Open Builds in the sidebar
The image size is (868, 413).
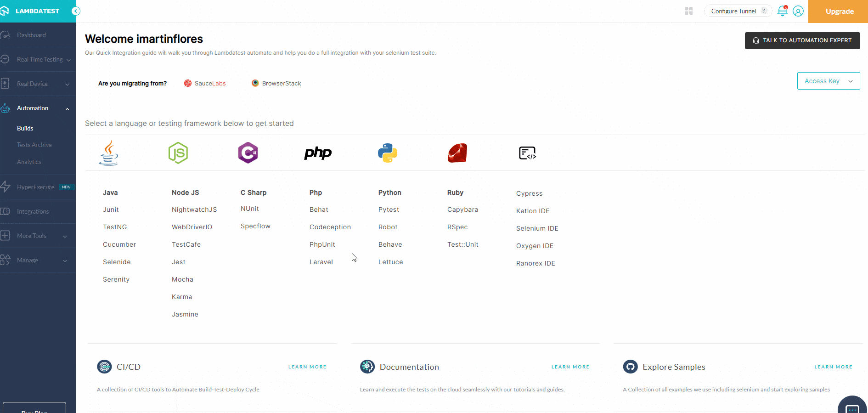click(25, 128)
